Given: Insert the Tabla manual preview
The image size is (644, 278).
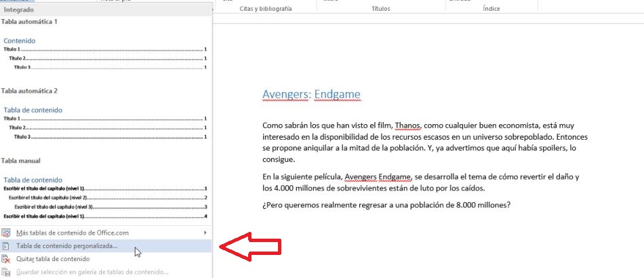Looking at the screenshot, I should (x=105, y=198).
